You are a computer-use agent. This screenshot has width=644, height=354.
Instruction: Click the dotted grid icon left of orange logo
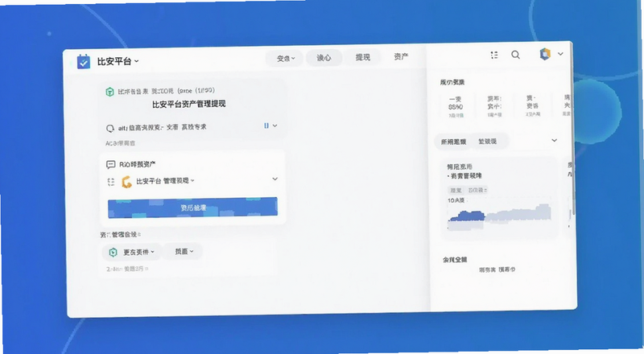click(111, 182)
